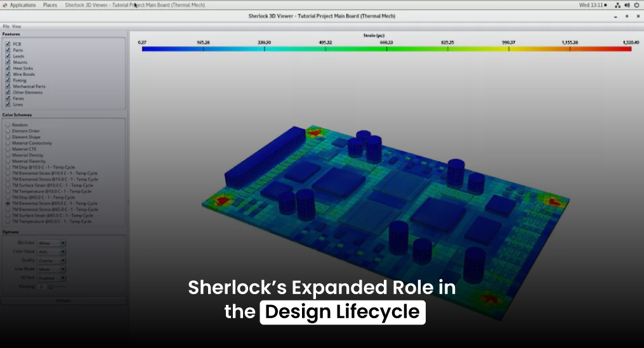Select Material CTE radio button
This screenshot has width=644, height=348.
pyautogui.click(x=8, y=149)
